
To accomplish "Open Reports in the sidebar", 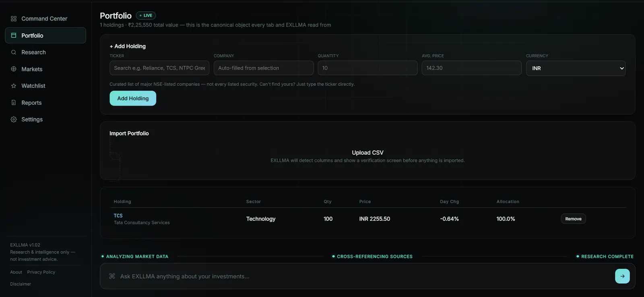I will coord(45,103).
